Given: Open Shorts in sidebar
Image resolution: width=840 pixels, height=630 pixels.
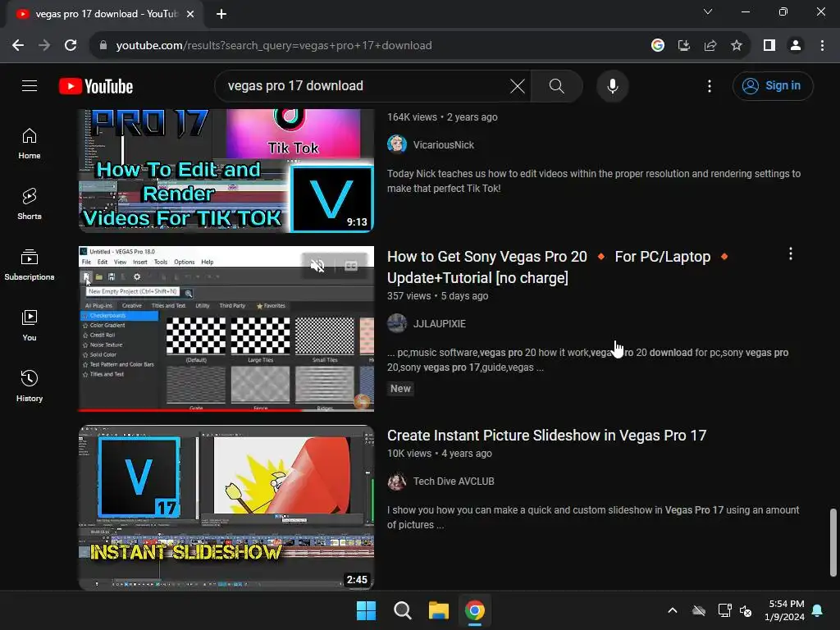Looking at the screenshot, I should click(30, 204).
